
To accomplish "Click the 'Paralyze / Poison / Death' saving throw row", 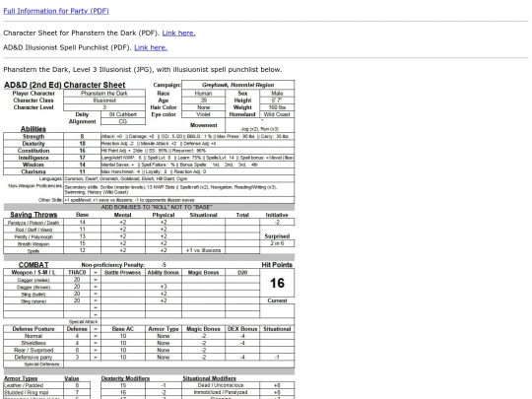I will coord(132,223).
